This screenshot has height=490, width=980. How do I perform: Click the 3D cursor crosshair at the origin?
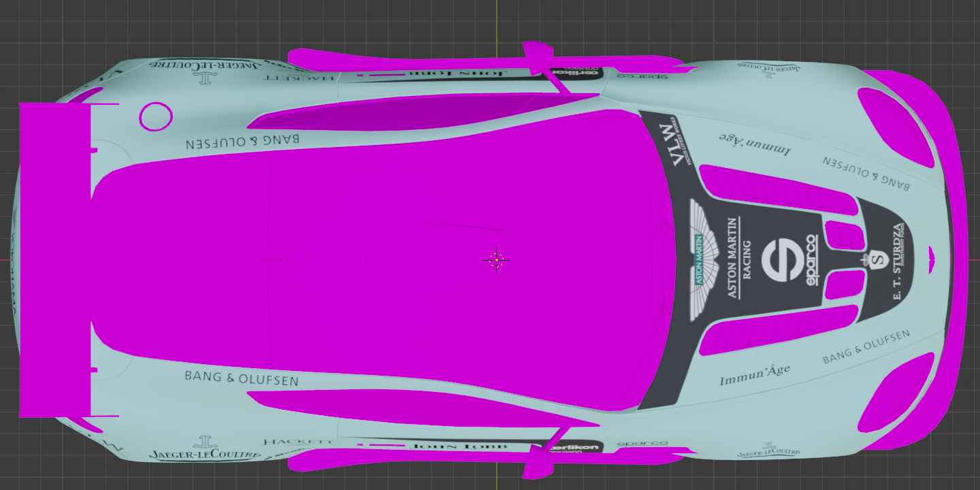pyautogui.click(x=497, y=259)
